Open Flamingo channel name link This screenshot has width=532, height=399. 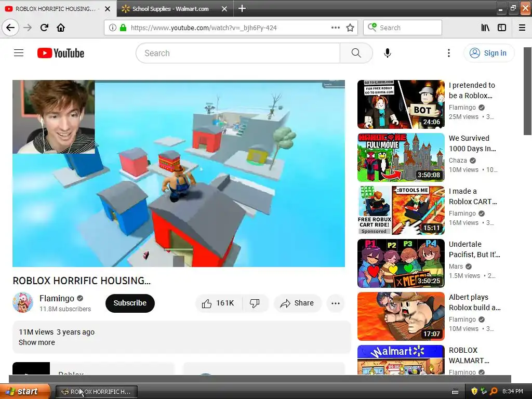coord(57,298)
